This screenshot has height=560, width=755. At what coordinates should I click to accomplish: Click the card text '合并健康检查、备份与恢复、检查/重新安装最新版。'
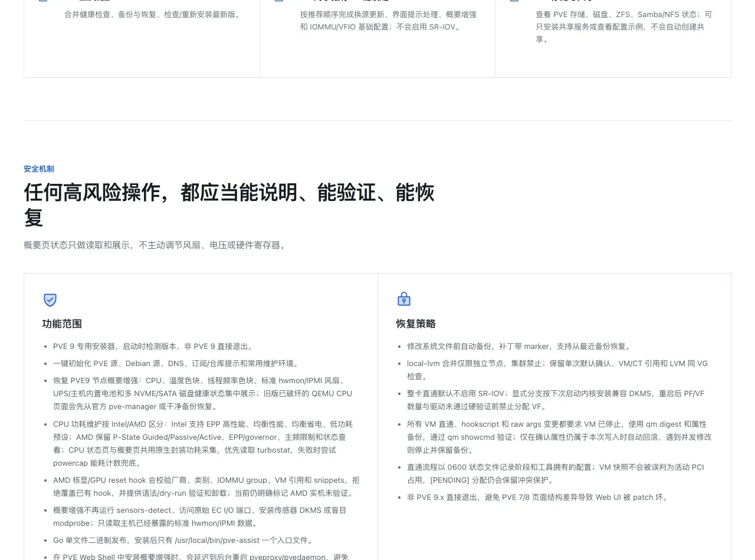click(x=154, y=14)
